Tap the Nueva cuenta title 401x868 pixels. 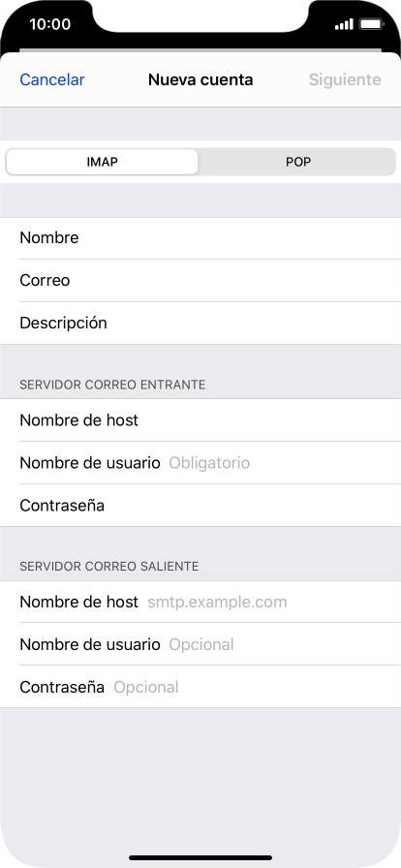coord(200,79)
